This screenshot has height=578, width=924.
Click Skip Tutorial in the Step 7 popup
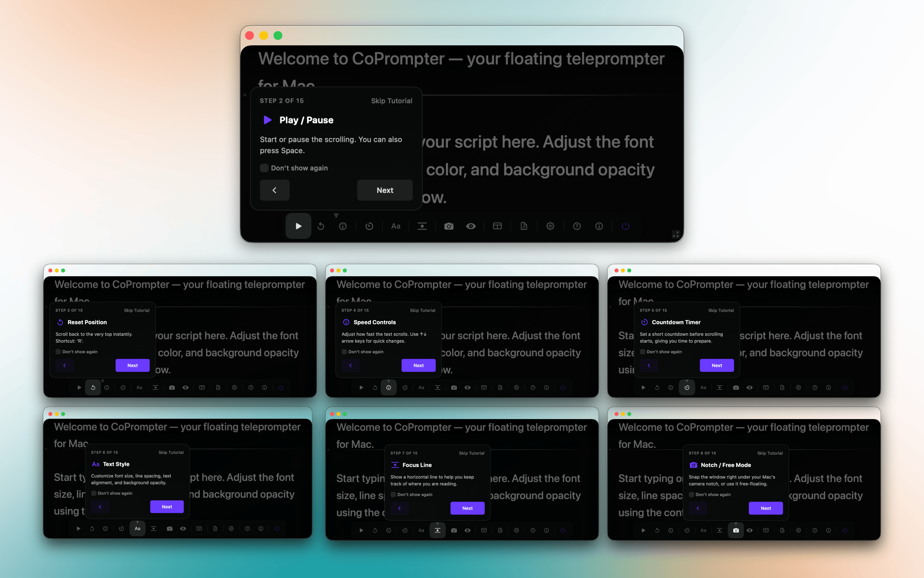tap(472, 453)
